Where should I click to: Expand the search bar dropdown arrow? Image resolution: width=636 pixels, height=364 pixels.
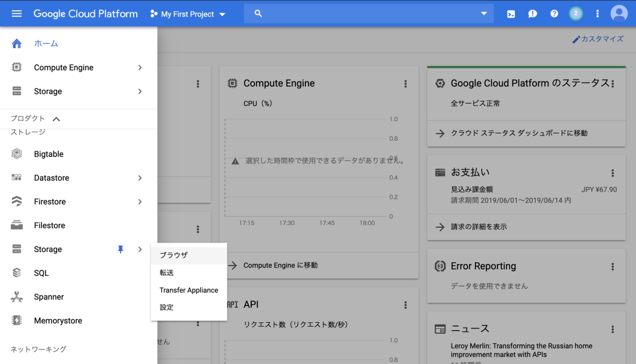[484, 14]
